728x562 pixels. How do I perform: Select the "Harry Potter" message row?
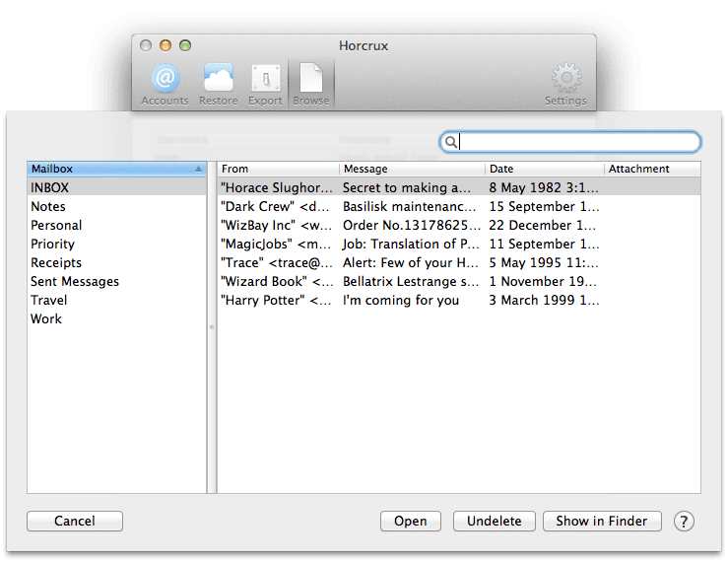pyautogui.click(x=459, y=301)
